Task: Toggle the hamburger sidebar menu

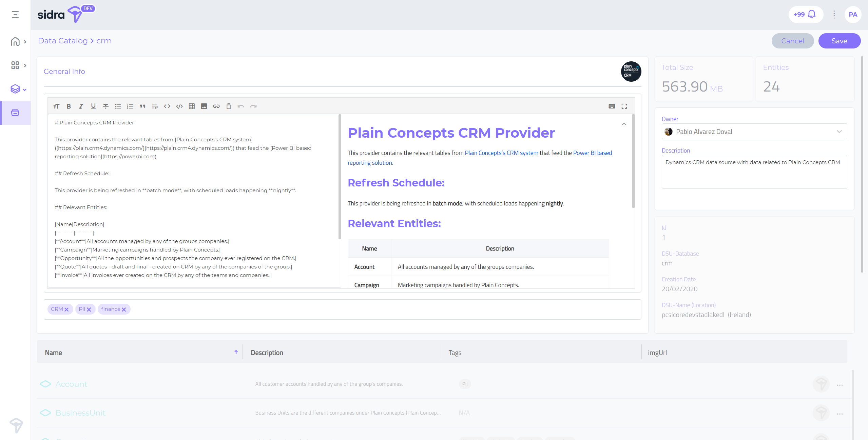Action: coord(15,14)
